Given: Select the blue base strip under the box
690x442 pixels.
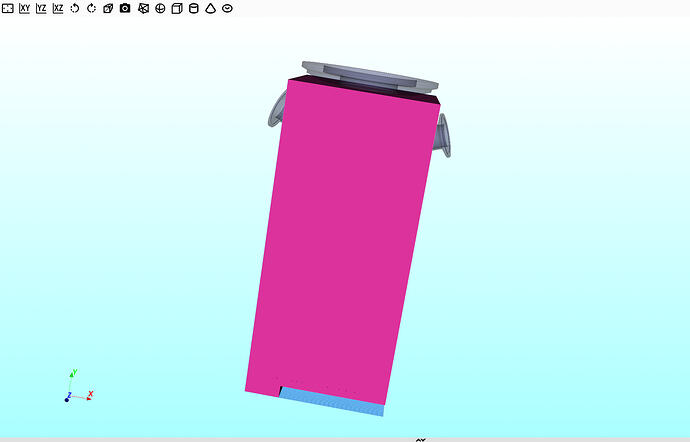Looking at the screenshot, I should (331, 401).
